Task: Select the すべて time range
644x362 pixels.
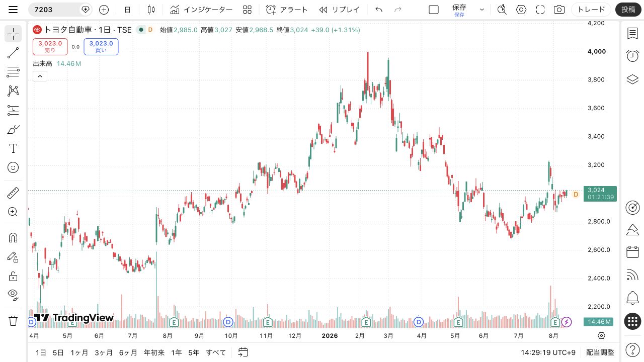Action: (216, 352)
